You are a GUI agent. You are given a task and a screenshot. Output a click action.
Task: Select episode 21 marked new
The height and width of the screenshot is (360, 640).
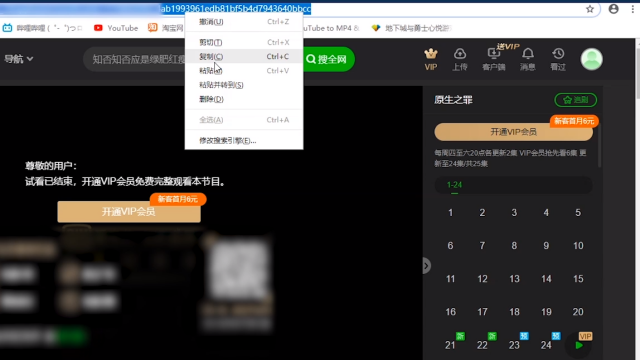point(450,345)
